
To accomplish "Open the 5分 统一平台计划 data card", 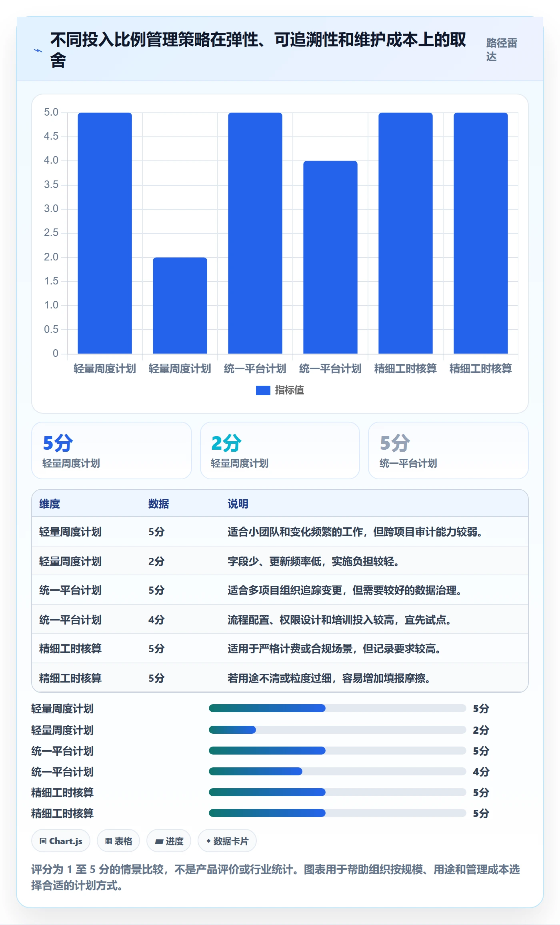I will tap(448, 450).
